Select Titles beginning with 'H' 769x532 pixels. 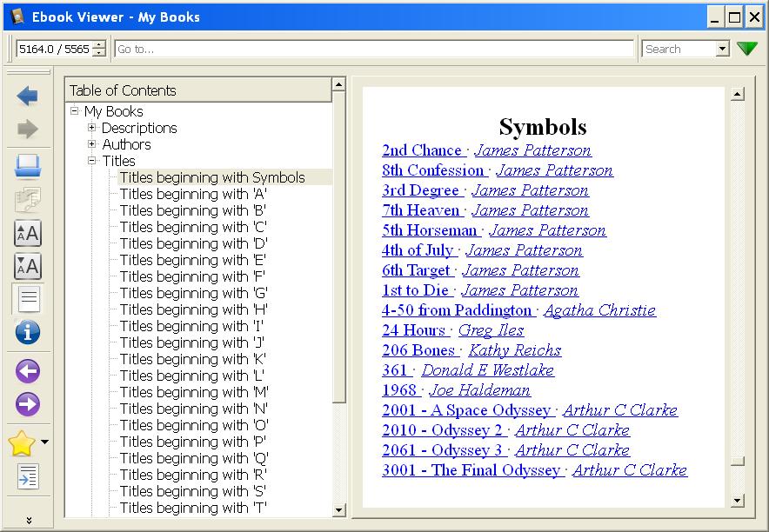pos(194,309)
